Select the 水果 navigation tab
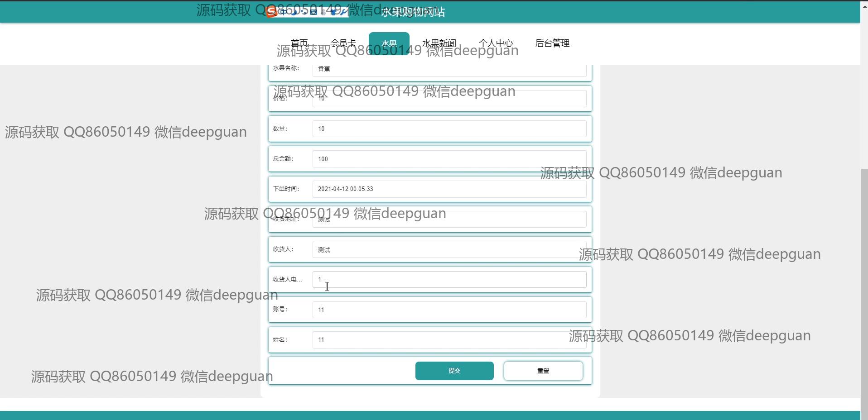The image size is (868, 420). coord(389,43)
